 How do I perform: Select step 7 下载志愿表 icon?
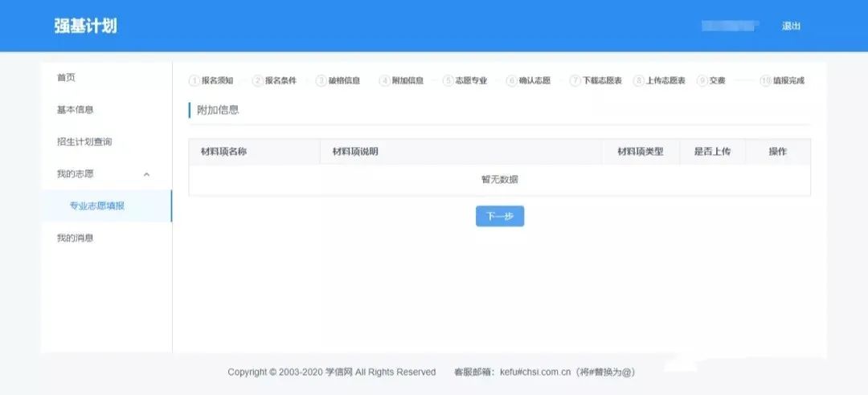575,80
